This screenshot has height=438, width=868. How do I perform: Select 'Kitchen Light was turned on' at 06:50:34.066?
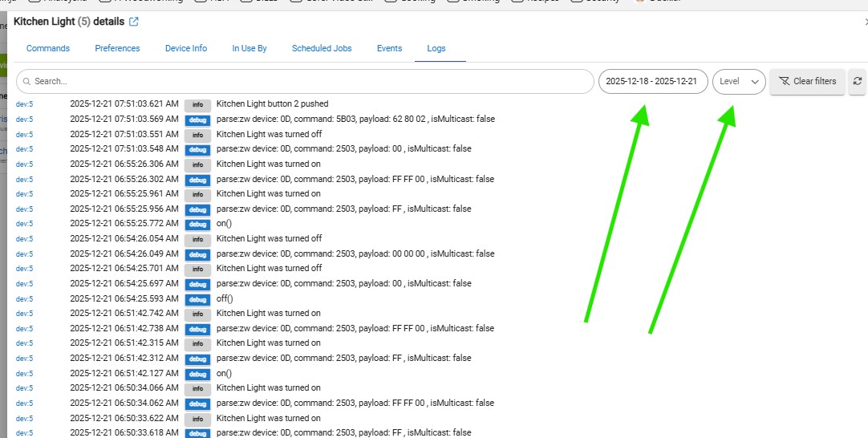[269, 387]
